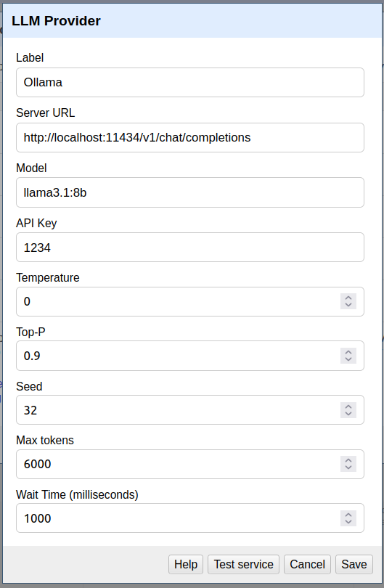384x588 pixels.
Task: Focus the Server URL text field
Action: pyautogui.click(x=190, y=138)
